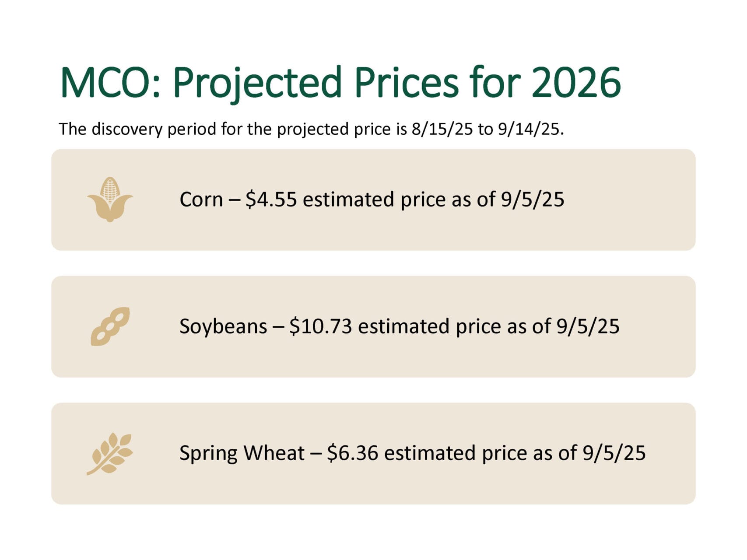Select the Spring Wheat estimated price line
The image size is (747, 560).
coord(412,453)
